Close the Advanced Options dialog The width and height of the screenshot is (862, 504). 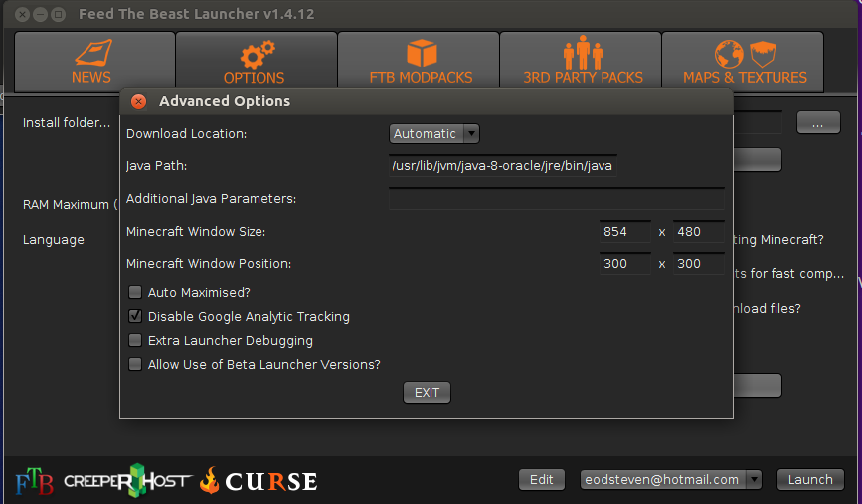point(138,101)
